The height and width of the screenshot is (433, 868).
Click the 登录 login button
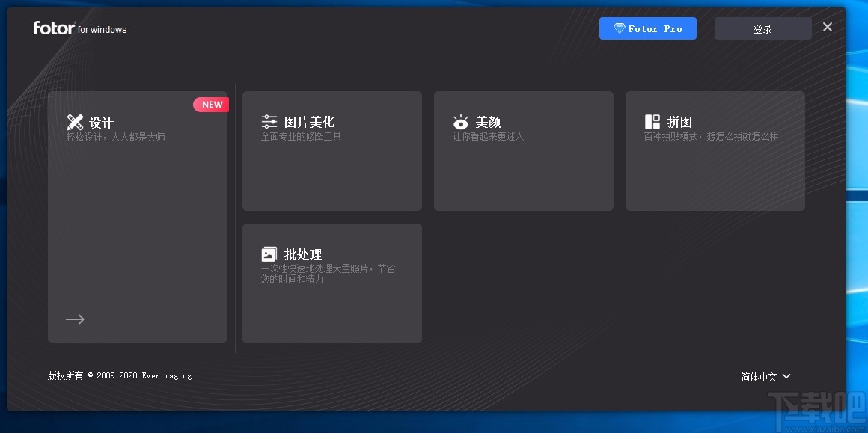click(762, 28)
